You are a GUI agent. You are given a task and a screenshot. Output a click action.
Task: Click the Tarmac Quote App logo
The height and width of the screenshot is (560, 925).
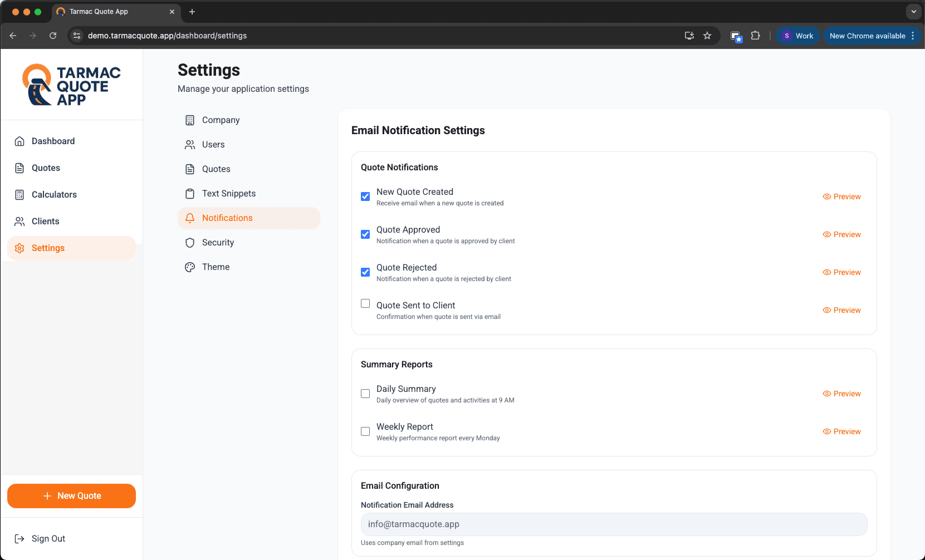point(71,85)
